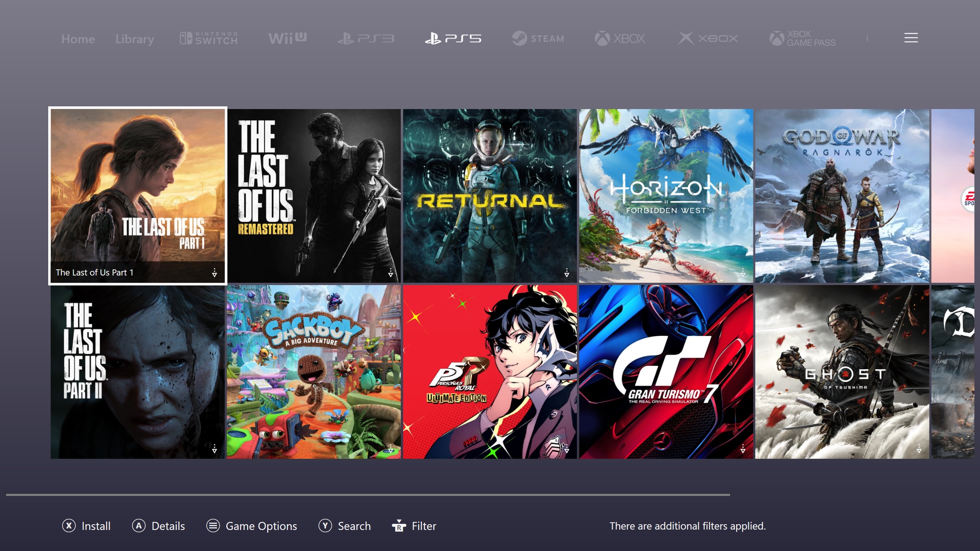Image resolution: width=980 pixels, height=551 pixels.
Task: Click the Search button at bottom bar
Action: pos(345,525)
